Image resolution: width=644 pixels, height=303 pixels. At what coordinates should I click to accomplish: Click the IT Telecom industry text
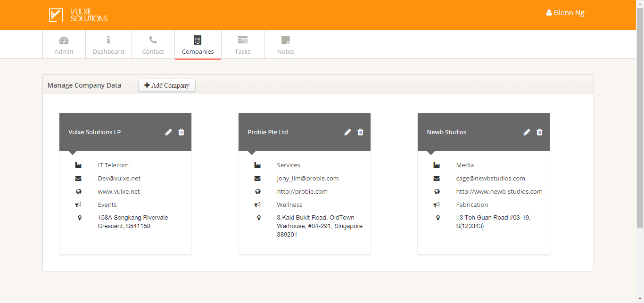pos(113,165)
